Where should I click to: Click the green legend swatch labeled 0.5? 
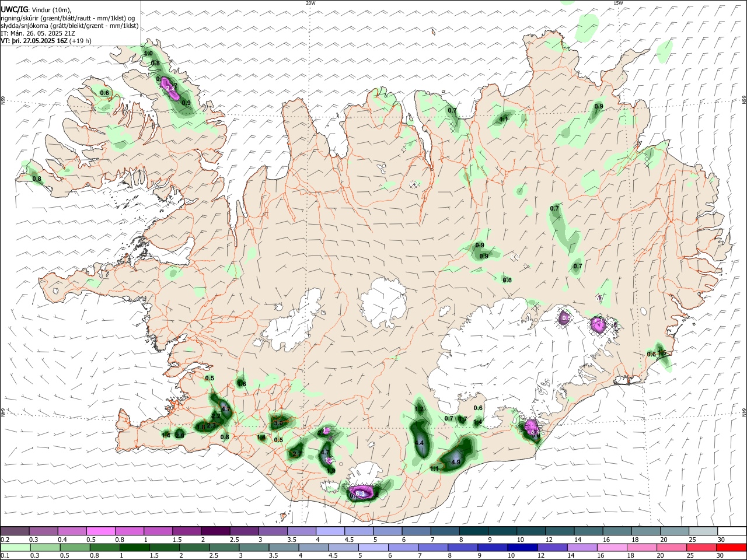pyautogui.click(x=75, y=547)
